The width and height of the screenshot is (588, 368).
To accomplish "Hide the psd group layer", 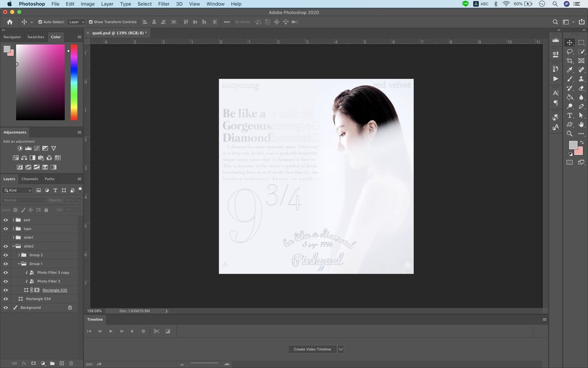I will coord(6,220).
